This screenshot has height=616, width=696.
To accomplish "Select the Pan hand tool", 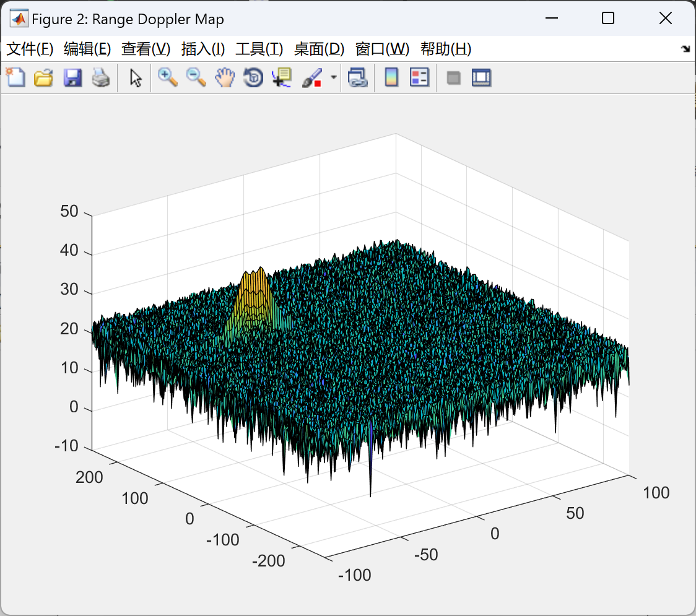I will click(225, 77).
